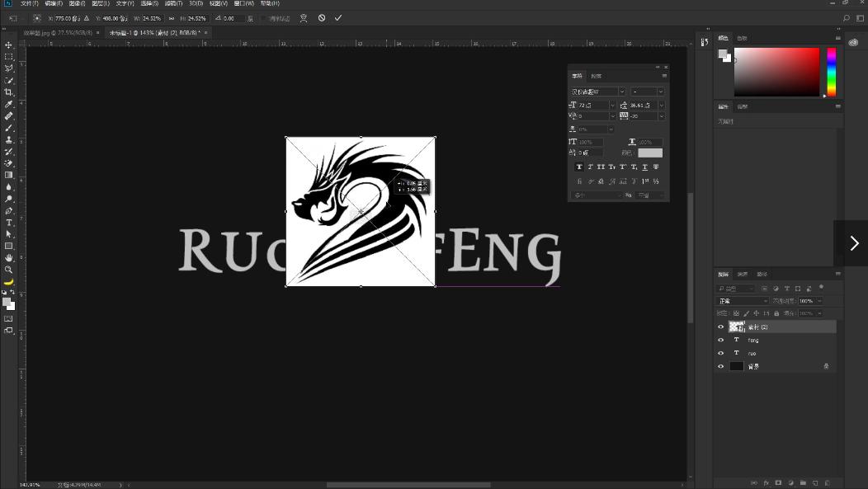Hide the feng text layer
Image resolution: width=868 pixels, height=489 pixels.
pyautogui.click(x=721, y=340)
